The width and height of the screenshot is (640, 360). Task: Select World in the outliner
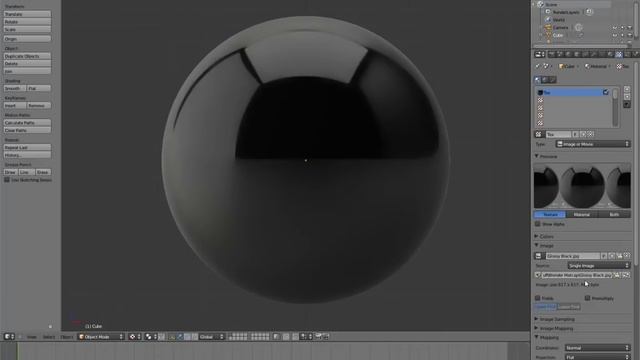pyautogui.click(x=559, y=20)
